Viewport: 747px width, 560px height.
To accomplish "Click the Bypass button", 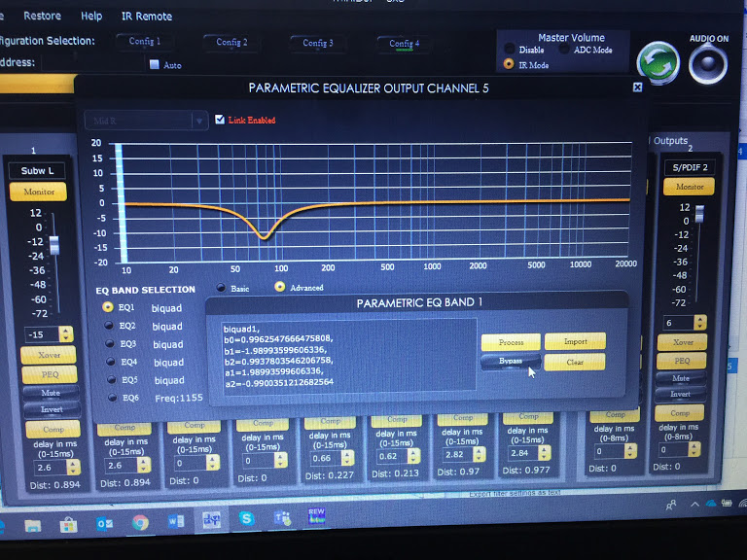I will pos(511,362).
